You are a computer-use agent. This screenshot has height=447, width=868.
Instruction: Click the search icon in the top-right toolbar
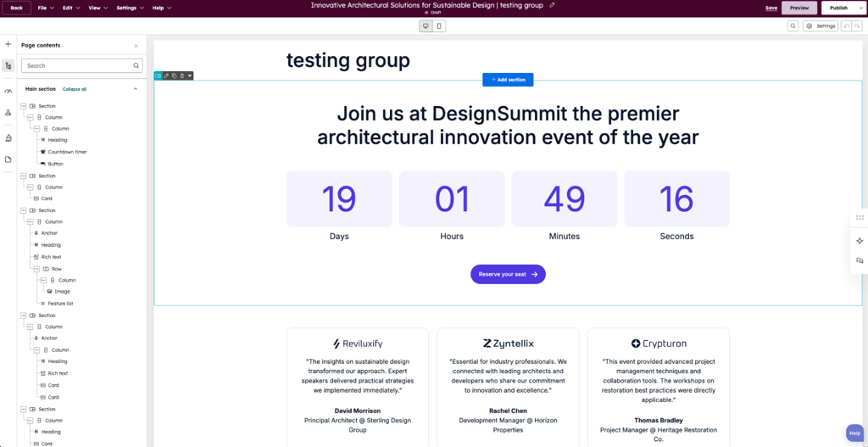(x=793, y=26)
